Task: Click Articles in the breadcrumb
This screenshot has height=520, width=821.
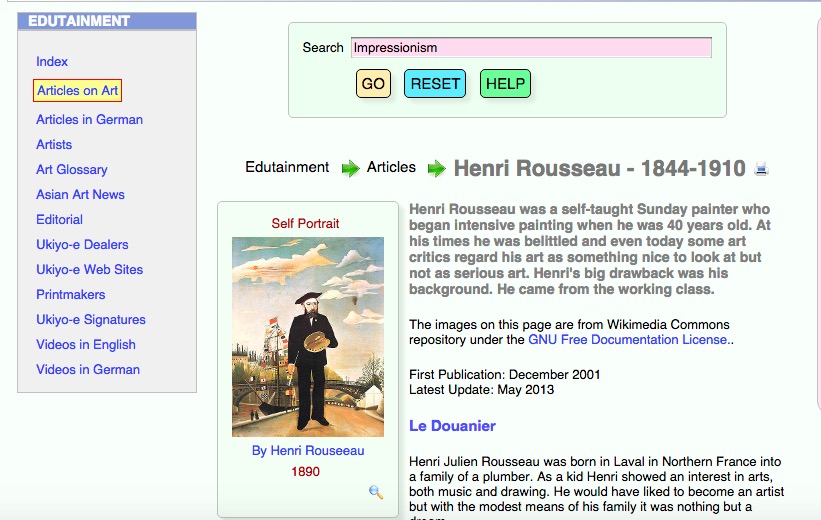Action: tap(391, 167)
